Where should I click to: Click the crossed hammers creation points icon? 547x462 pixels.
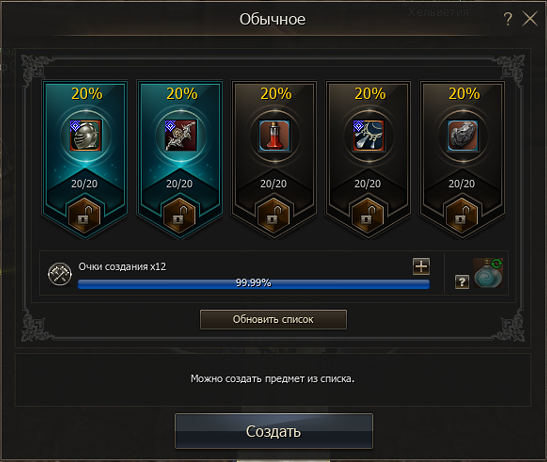(60, 274)
